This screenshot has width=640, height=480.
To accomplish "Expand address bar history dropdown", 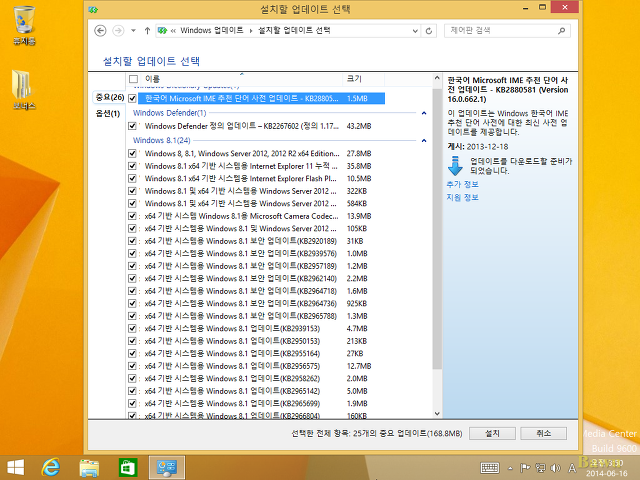I will [415, 31].
